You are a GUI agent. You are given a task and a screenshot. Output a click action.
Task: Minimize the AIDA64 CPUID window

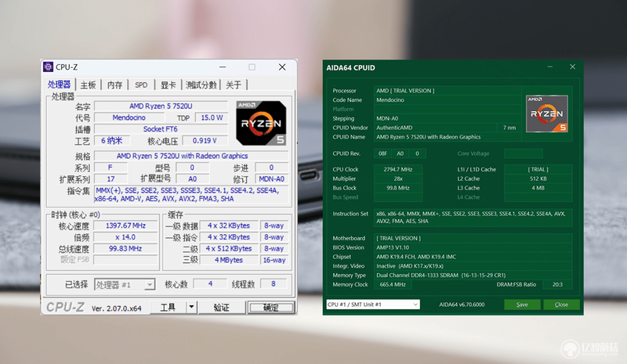click(x=550, y=67)
